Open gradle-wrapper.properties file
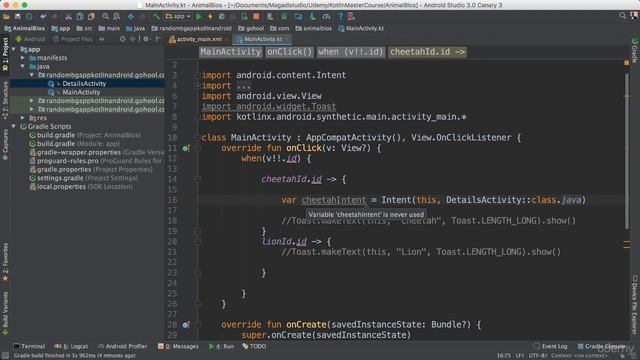This screenshot has width=640, height=360. click(96, 152)
